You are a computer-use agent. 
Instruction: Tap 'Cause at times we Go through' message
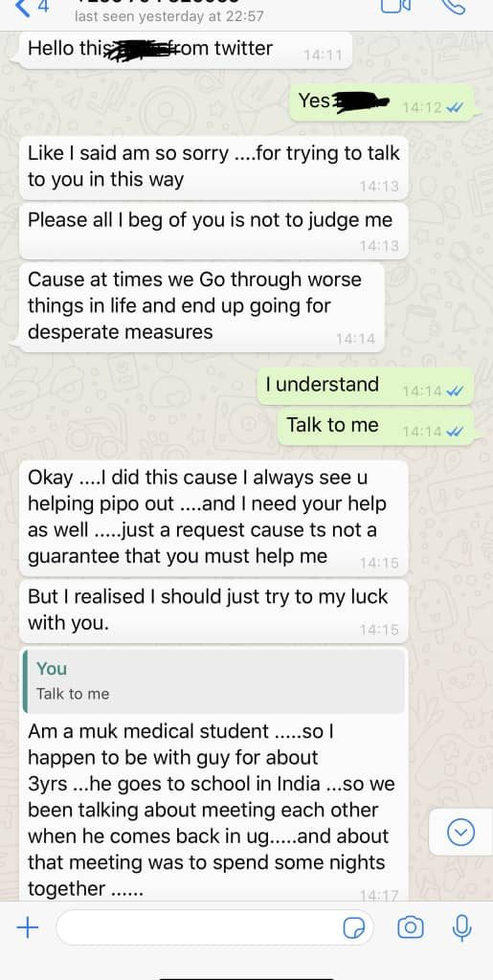(x=202, y=306)
